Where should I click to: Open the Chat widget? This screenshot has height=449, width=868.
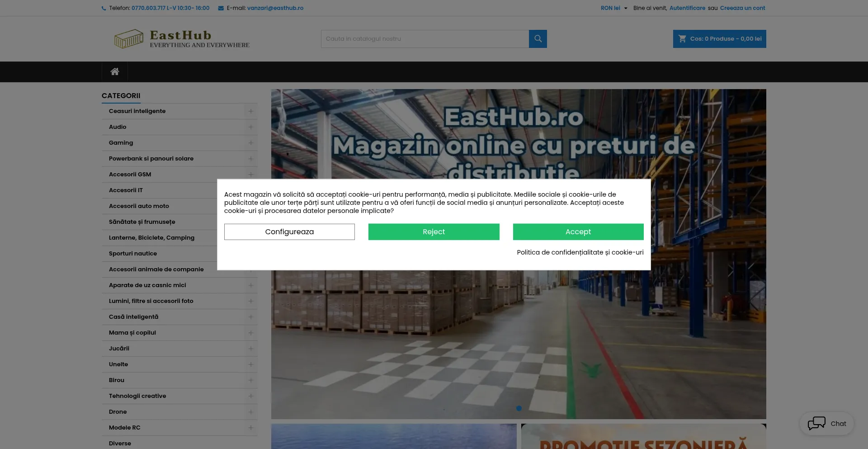[x=827, y=424]
